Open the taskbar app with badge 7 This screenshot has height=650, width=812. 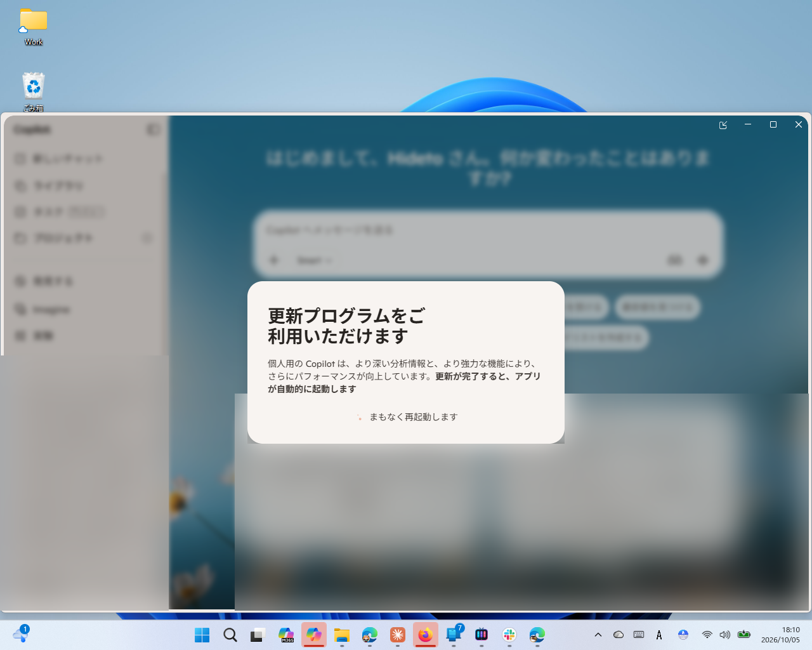point(454,635)
